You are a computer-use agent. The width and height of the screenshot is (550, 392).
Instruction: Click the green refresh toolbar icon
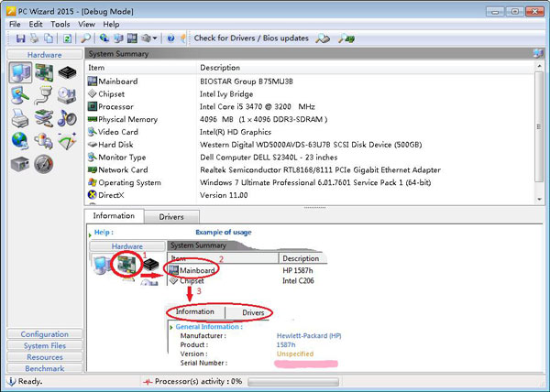pyautogui.click(x=67, y=38)
